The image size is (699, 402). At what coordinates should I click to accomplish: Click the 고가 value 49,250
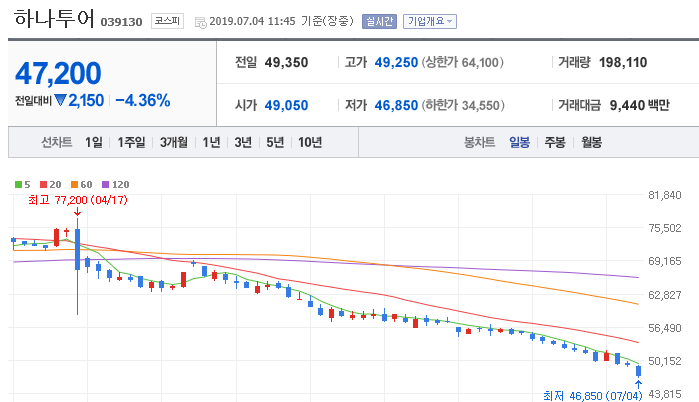(x=396, y=62)
